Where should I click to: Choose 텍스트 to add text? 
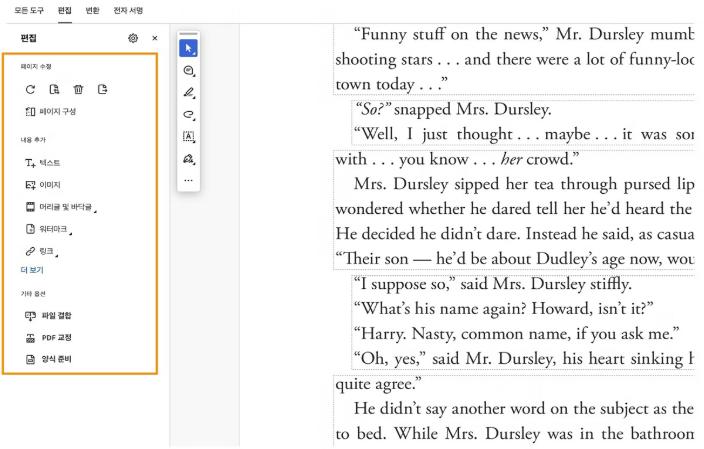click(42, 163)
